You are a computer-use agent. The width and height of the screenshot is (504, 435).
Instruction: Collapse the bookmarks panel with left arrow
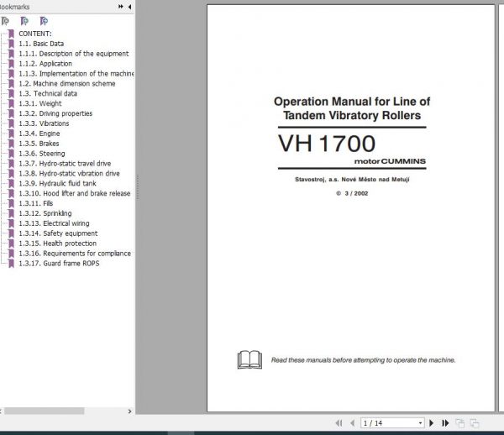tap(129, 7)
